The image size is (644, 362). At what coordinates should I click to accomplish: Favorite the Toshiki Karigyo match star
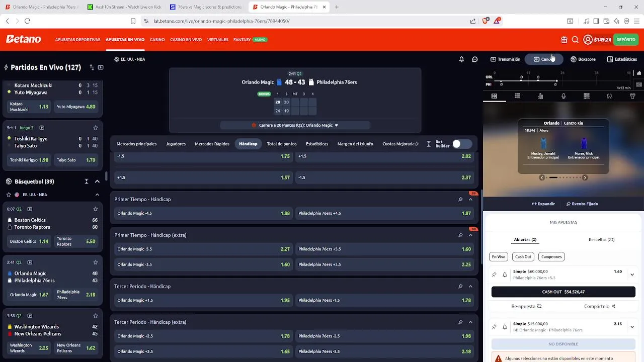pyautogui.click(x=96, y=128)
